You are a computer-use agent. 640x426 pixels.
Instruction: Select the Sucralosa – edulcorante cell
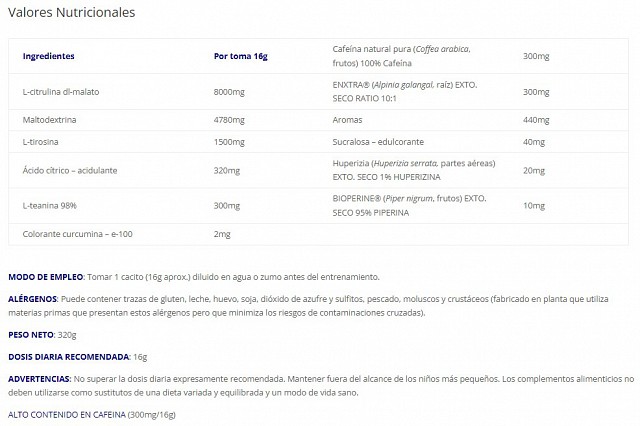[378, 142]
